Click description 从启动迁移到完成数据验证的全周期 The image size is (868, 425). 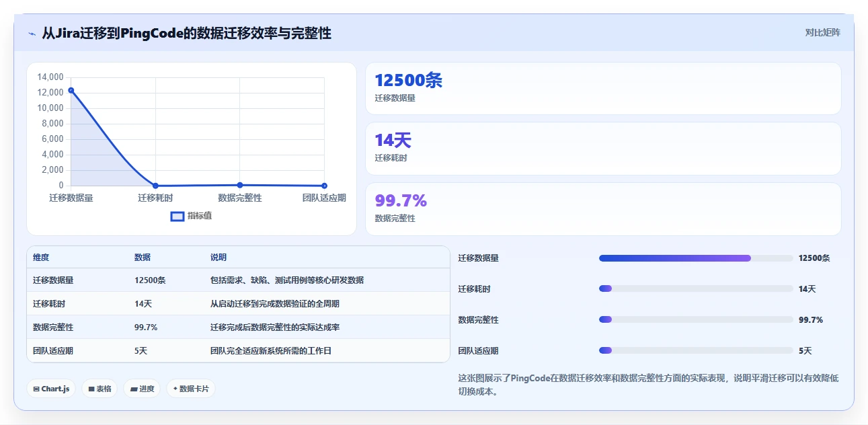pyautogui.click(x=275, y=304)
